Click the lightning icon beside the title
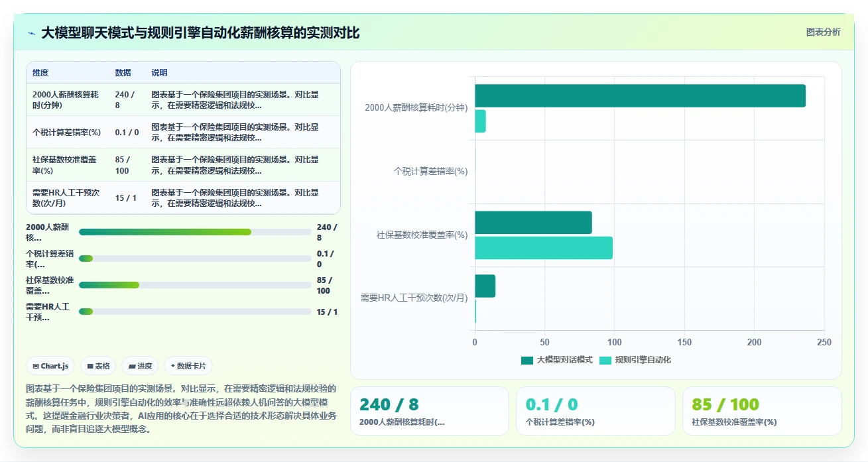The image size is (868, 462). [x=31, y=33]
